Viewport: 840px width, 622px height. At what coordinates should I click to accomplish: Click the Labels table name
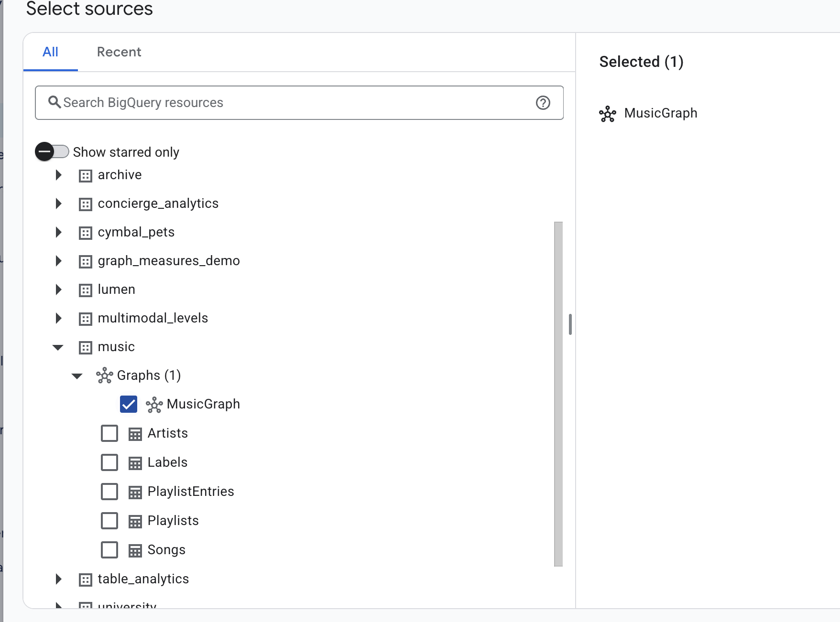tap(167, 462)
